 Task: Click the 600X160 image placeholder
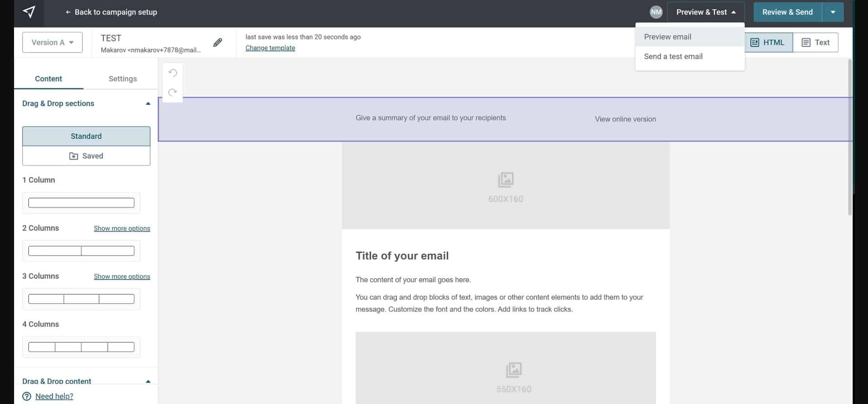tap(506, 185)
